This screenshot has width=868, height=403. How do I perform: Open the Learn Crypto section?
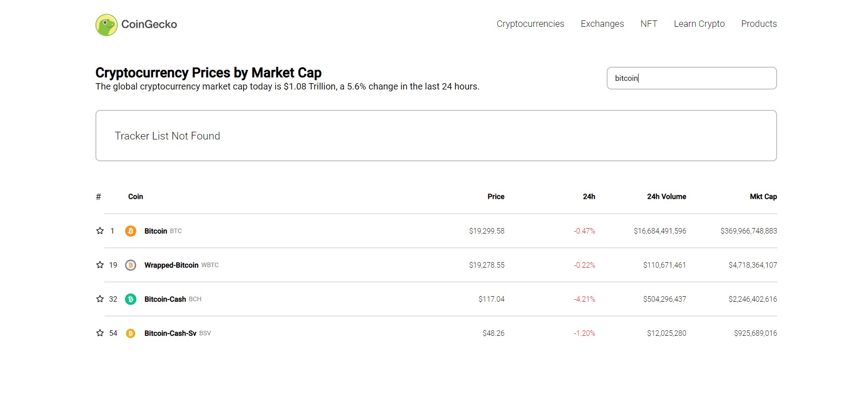tap(699, 24)
